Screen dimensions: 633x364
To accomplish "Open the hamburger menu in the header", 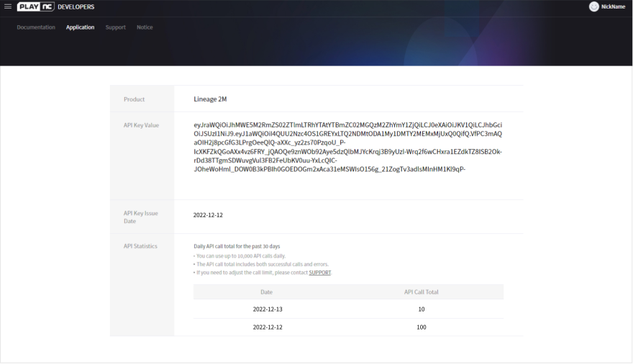I will coord(8,6).
